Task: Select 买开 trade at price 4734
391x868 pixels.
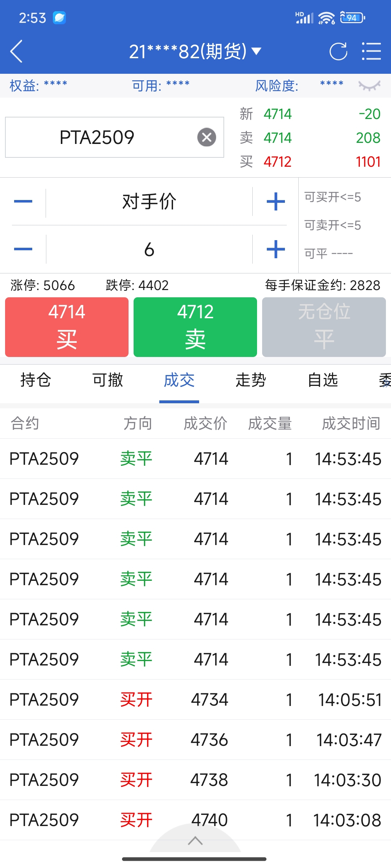Action: [x=195, y=699]
